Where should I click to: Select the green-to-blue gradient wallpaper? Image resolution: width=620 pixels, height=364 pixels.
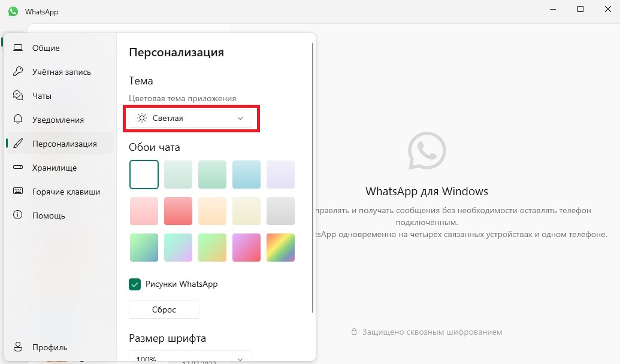[144, 247]
